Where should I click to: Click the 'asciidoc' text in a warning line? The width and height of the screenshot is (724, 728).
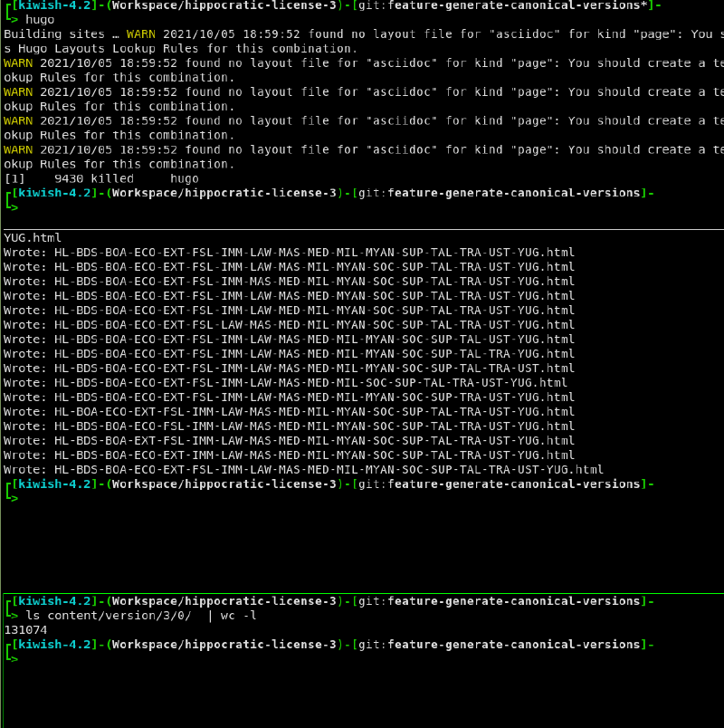click(x=391, y=62)
